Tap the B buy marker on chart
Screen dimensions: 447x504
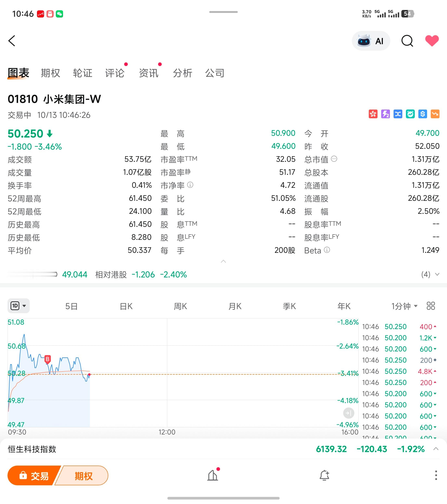tap(48, 359)
